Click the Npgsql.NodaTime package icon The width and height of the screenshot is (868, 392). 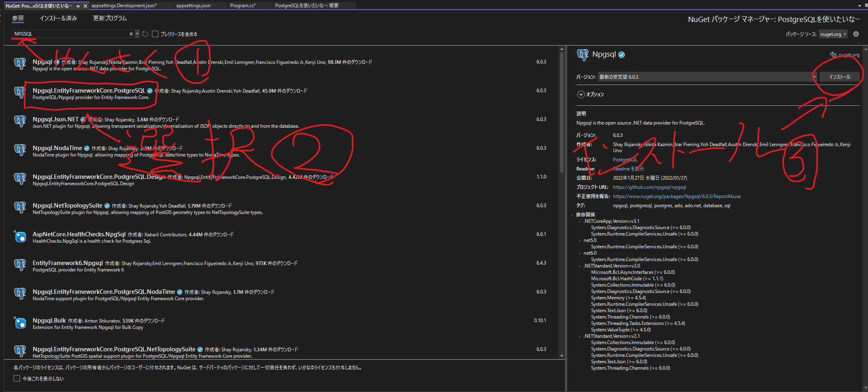pos(20,150)
